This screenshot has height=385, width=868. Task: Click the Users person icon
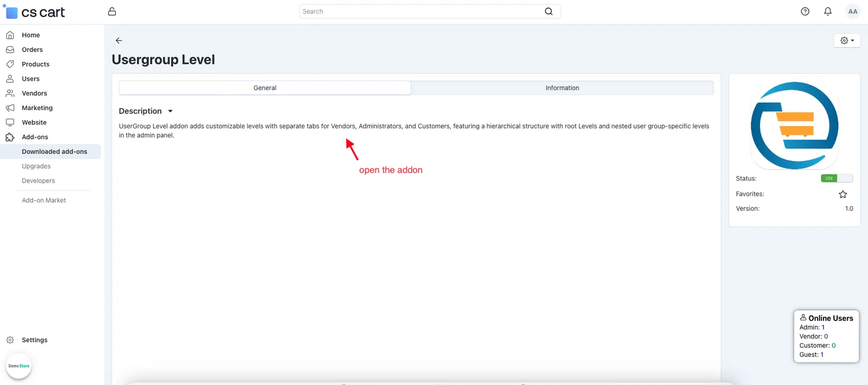10,79
